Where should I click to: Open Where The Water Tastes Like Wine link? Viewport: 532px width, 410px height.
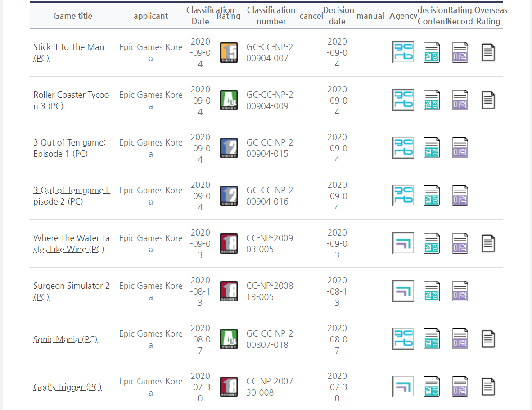(x=71, y=244)
